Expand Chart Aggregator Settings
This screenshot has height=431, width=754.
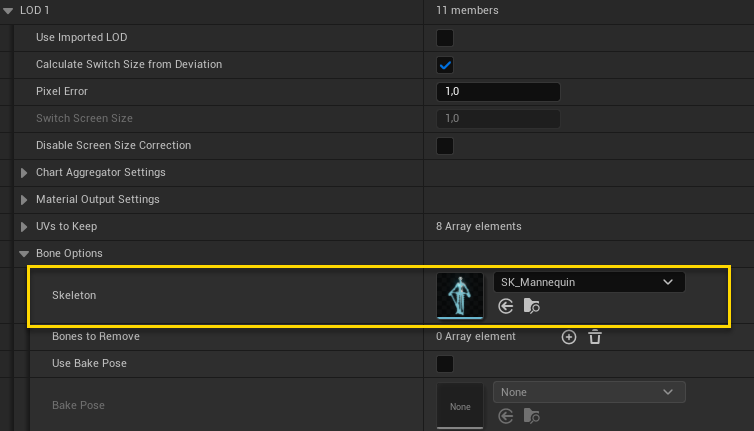[x=25, y=173]
